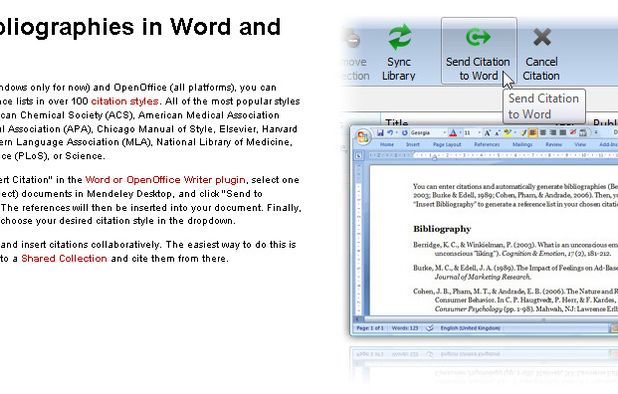The image size is (618, 394).
Task: Click the Office button in Word window
Action: tap(363, 137)
